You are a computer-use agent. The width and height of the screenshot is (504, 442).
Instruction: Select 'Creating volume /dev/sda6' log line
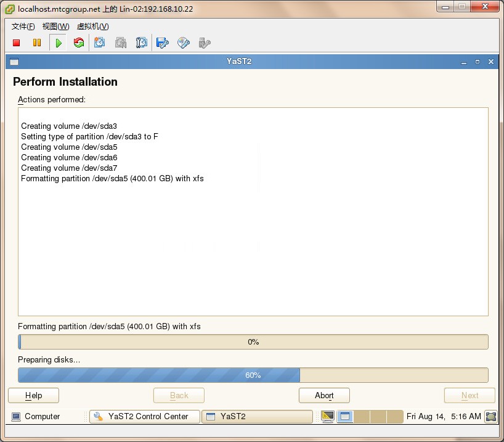(69, 158)
